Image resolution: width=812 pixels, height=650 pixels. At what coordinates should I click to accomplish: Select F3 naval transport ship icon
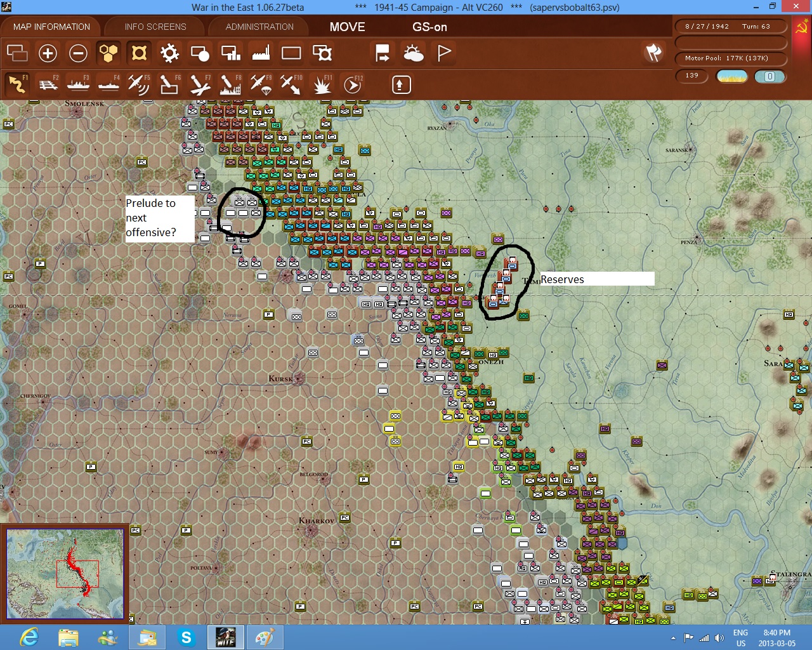[x=78, y=84]
